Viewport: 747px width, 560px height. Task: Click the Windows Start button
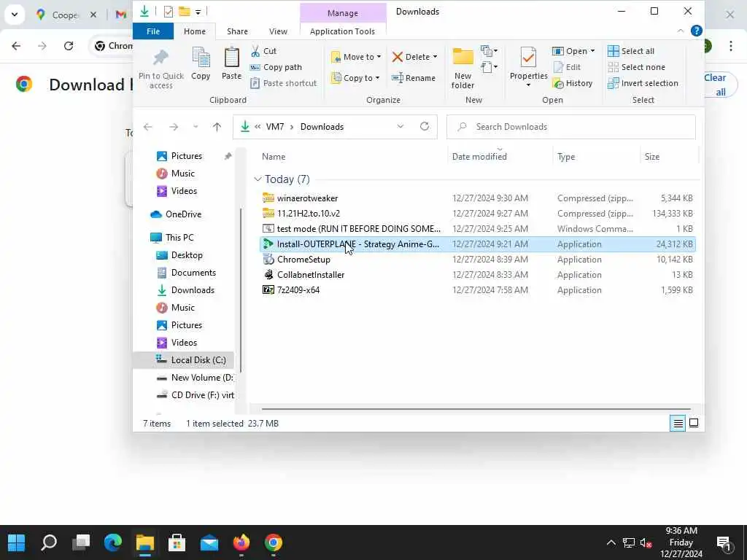coord(16,542)
